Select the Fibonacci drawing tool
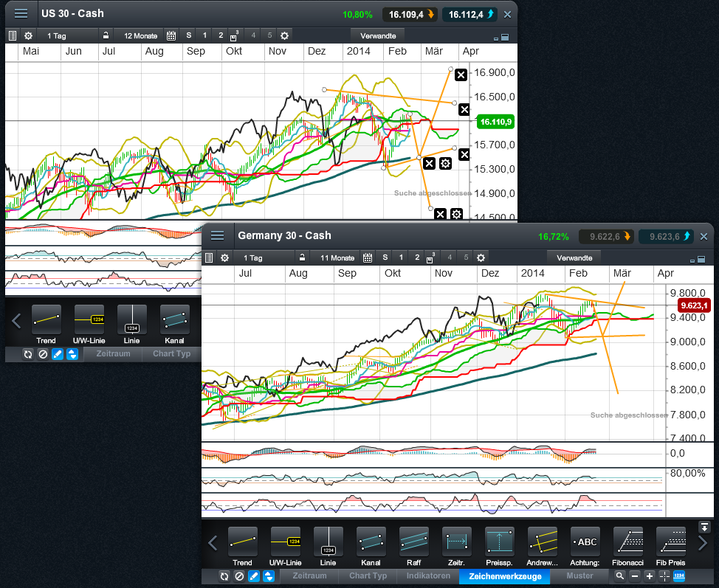The width and height of the screenshot is (719, 588). click(x=627, y=547)
